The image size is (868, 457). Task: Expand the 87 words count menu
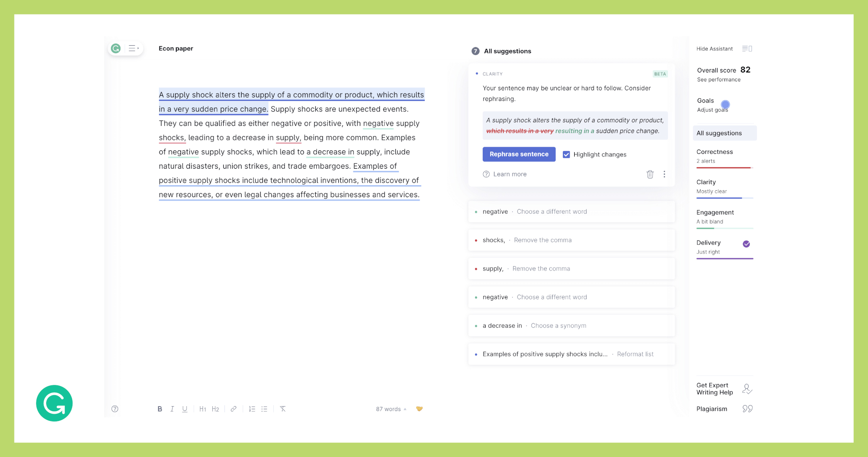click(x=391, y=409)
